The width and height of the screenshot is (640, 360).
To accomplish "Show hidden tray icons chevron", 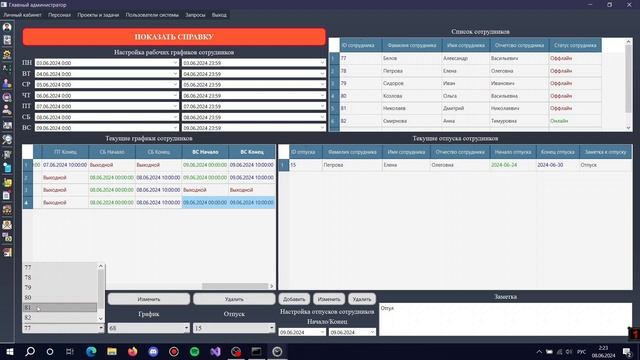I will [539, 351].
